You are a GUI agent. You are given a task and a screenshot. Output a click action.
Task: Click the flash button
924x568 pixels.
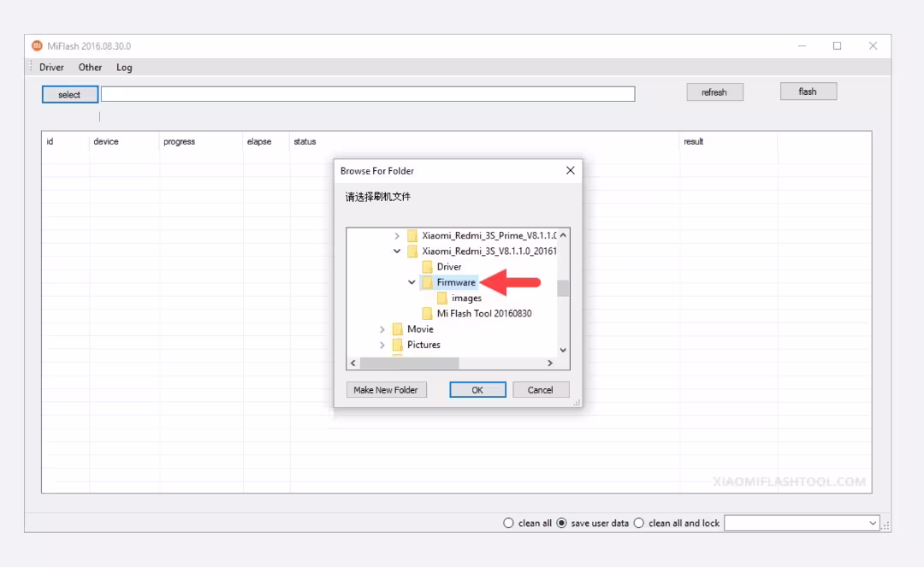(x=808, y=92)
